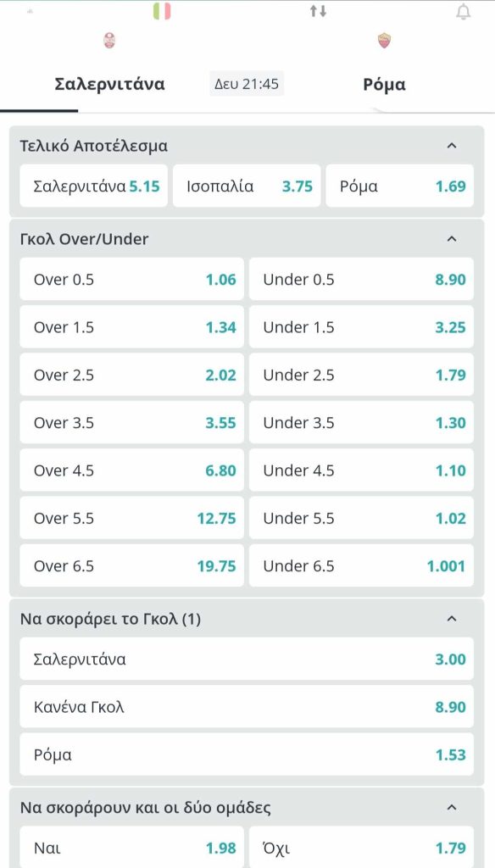Image resolution: width=495 pixels, height=868 pixels.
Task: Choose Κανένα Γκολ at 8.90
Action: coord(247,707)
